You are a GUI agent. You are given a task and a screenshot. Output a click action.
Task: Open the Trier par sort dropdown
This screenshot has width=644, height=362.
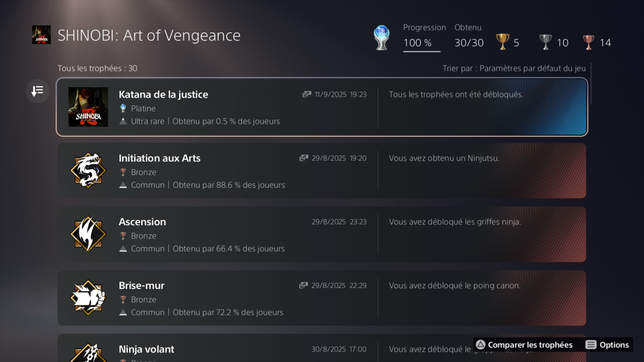[x=514, y=68]
